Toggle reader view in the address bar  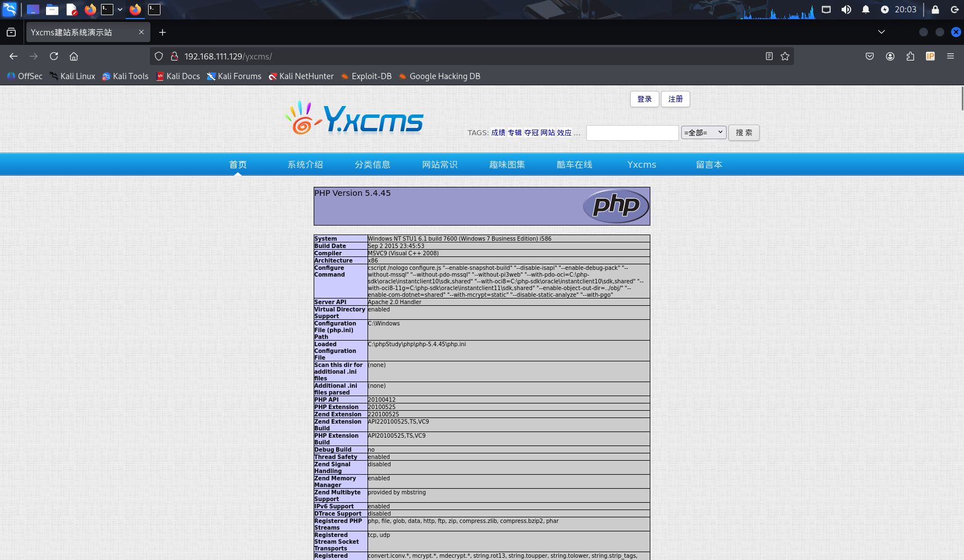(x=769, y=56)
